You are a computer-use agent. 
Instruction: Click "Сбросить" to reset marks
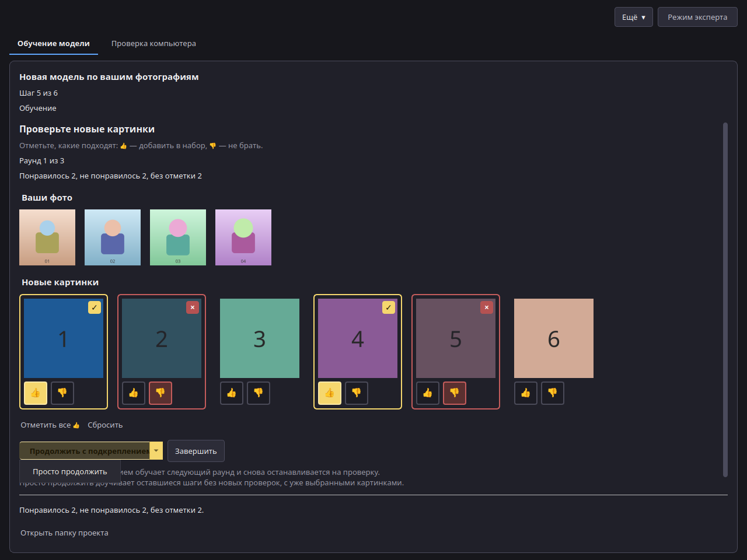click(x=105, y=425)
